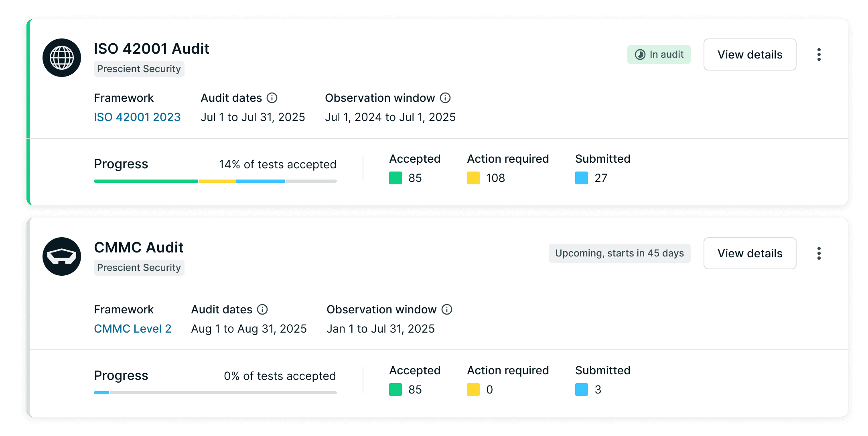868x436 pixels.
Task: Click the ISO audit progress bar
Action: point(215,181)
